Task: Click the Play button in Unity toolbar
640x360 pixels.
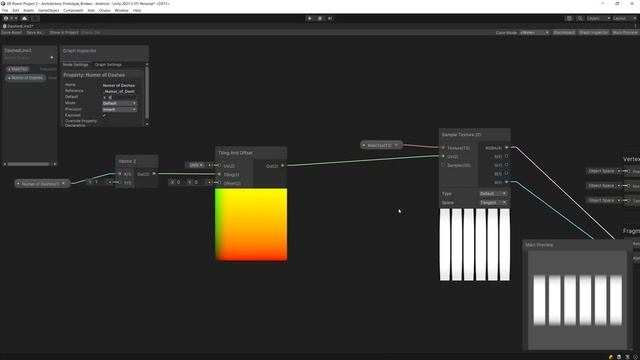Action: (x=309, y=18)
